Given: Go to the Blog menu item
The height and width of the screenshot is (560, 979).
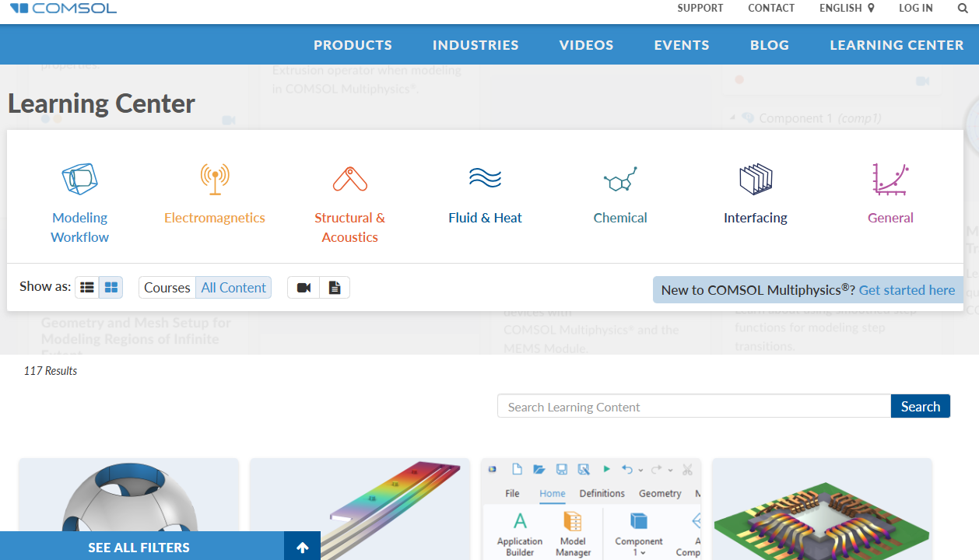Looking at the screenshot, I should (x=769, y=45).
